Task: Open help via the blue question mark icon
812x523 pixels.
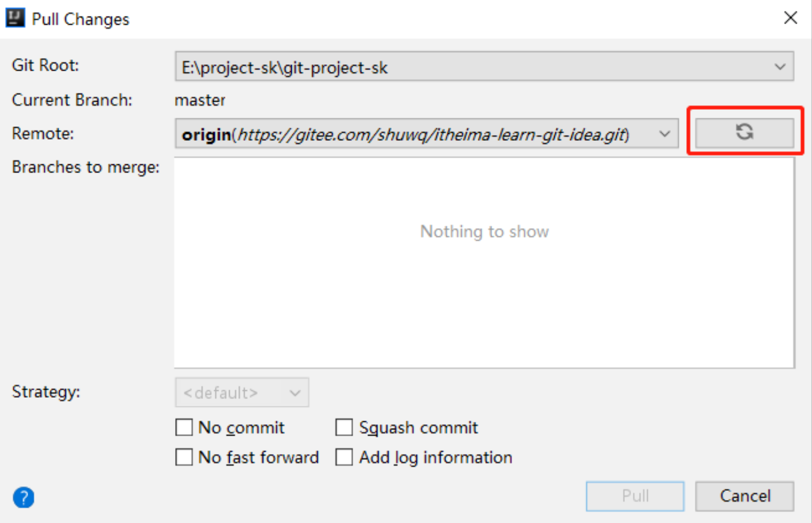Action: tap(24, 497)
